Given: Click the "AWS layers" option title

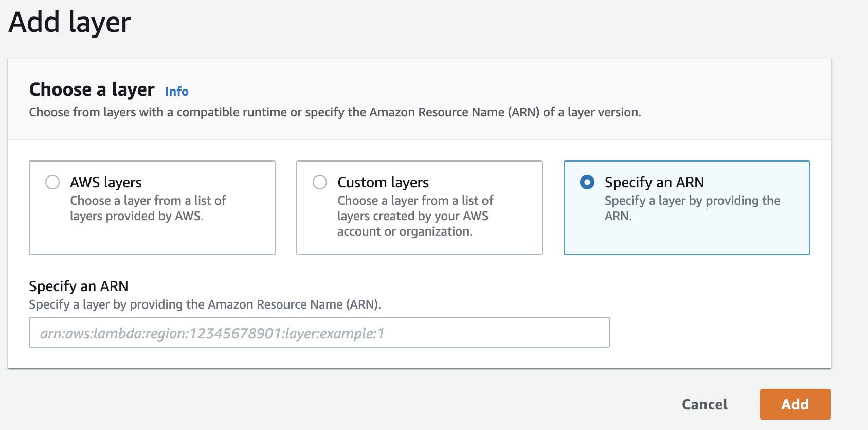Looking at the screenshot, I should coord(106,183).
